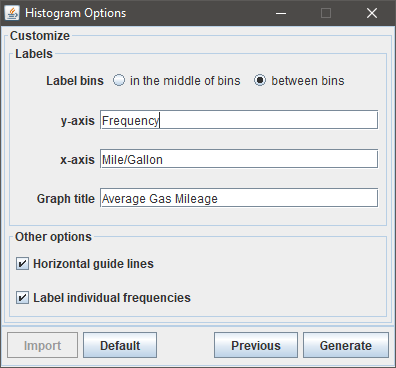Toggle Label individual frequencies checkbox

pyautogui.click(x=22, y=297)
